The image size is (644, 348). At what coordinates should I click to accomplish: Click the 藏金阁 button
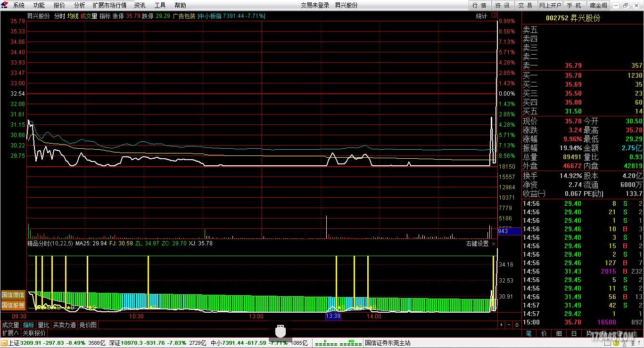point(598,5)
